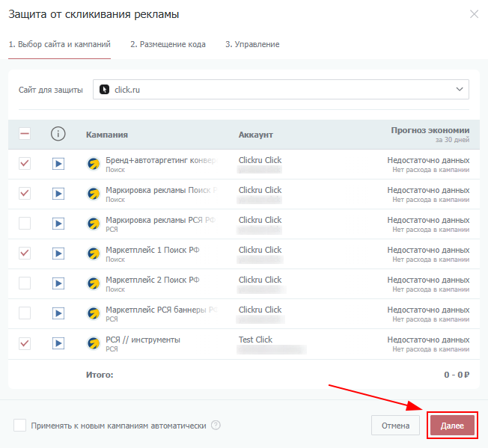Screen dimensions: 488x448
Task: Toggle the select-all checkbox in header
Action: coord(25,134)
